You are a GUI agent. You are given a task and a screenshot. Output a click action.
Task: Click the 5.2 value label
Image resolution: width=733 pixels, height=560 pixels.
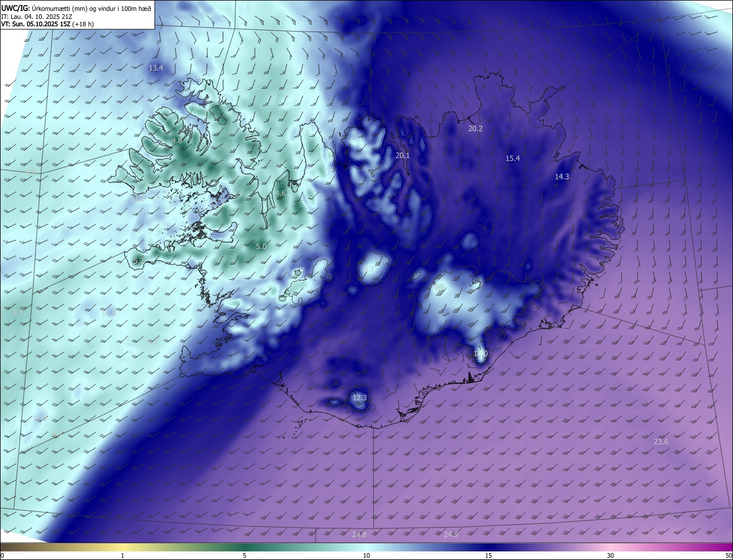pyautogui.click(x=138, y=261)
